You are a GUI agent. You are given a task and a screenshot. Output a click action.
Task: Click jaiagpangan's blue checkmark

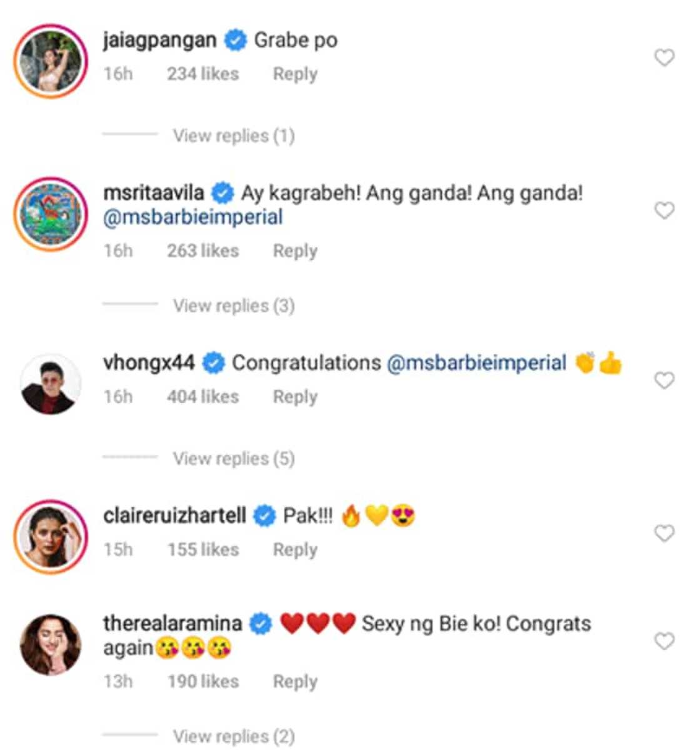pos(233,39)
